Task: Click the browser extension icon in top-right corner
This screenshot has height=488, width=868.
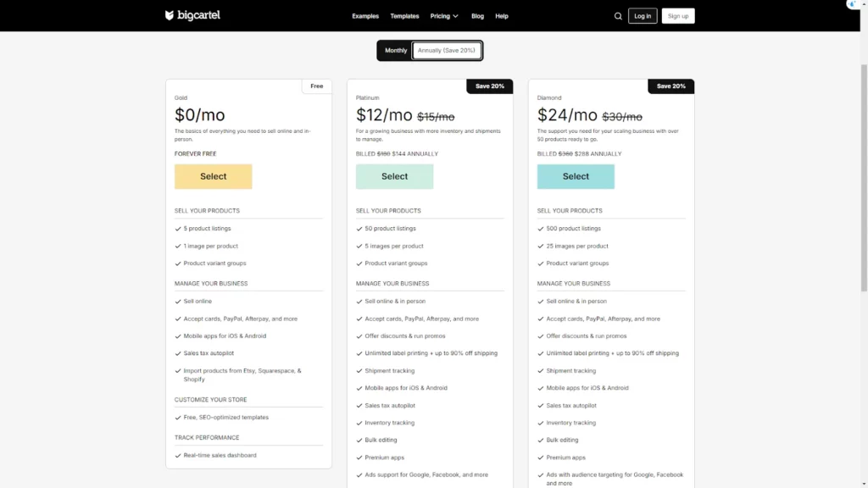Action: point(852,4)
